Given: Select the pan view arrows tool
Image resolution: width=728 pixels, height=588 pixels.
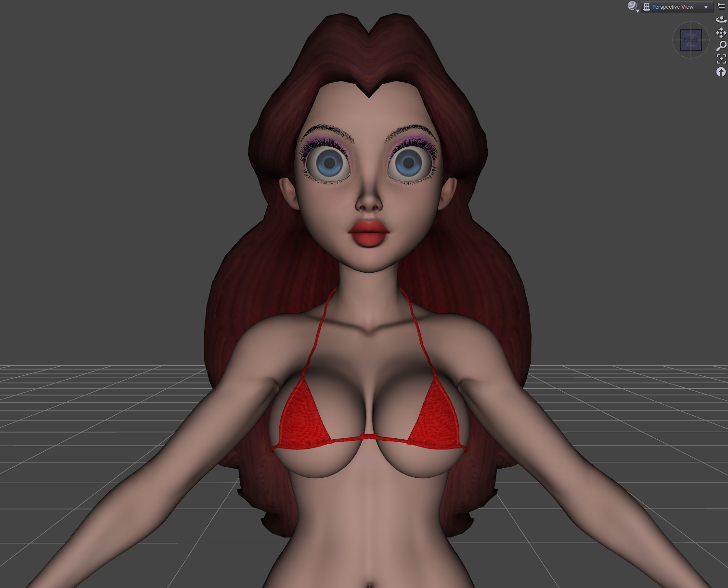Looking at the screenshot, I should (x=721, y=33).
